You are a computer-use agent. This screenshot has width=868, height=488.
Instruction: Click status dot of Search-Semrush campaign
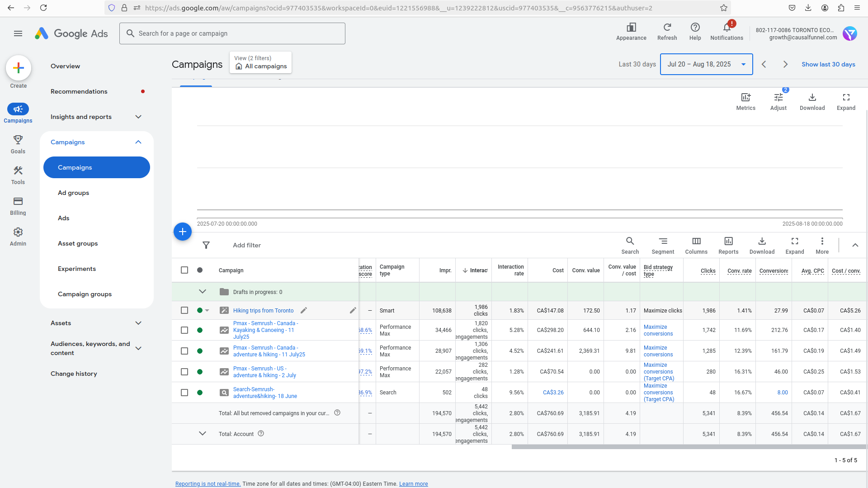(x=200, y=393)
